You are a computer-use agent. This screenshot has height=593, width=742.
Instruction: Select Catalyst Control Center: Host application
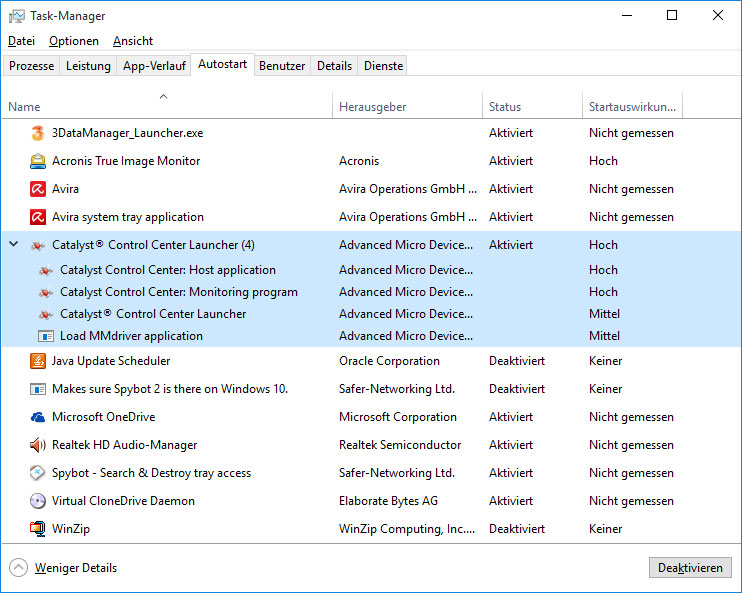168,270
